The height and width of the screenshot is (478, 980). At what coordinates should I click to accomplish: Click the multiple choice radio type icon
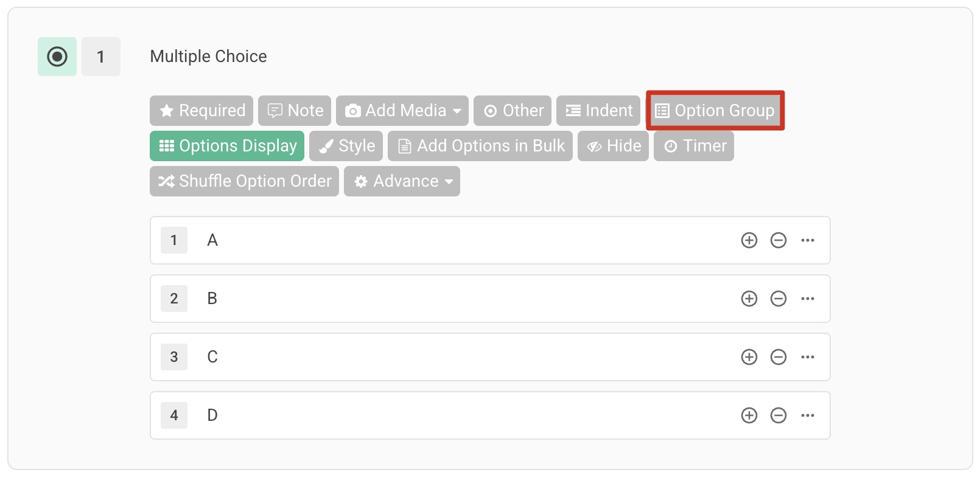57,57
